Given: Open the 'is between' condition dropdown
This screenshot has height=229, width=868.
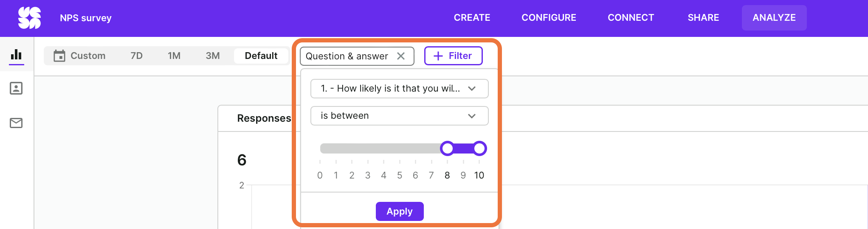Looking at the screenshot, I should pos(400,116).
